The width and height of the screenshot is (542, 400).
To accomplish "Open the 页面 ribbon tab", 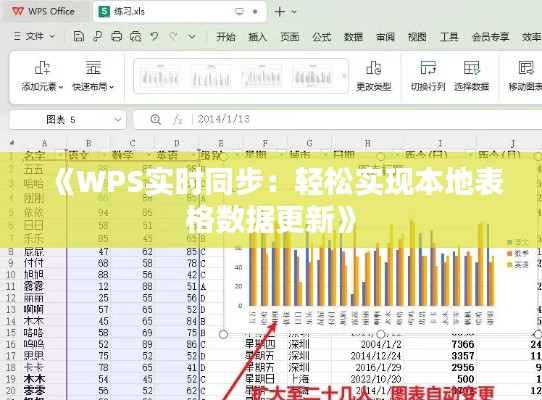I will pos(289,37).
